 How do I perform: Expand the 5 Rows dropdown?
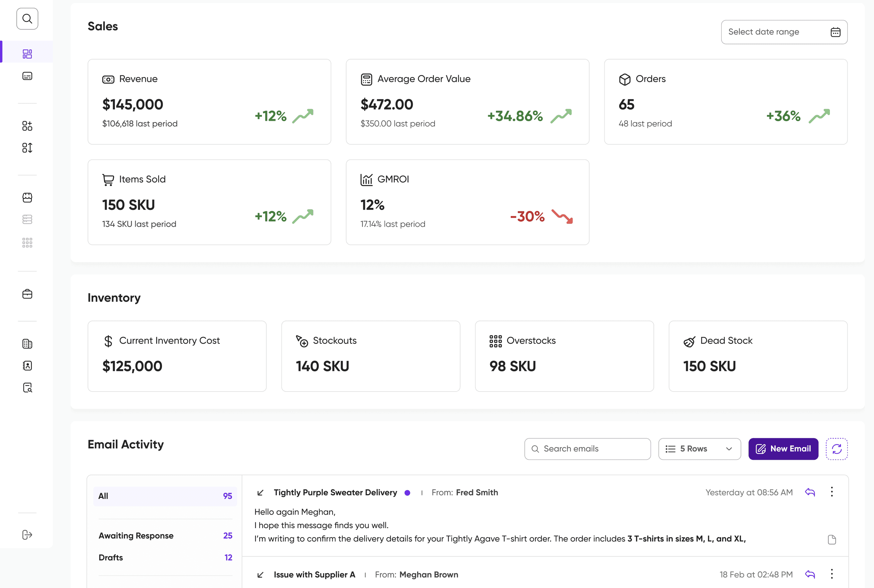[x=700, y=449]
